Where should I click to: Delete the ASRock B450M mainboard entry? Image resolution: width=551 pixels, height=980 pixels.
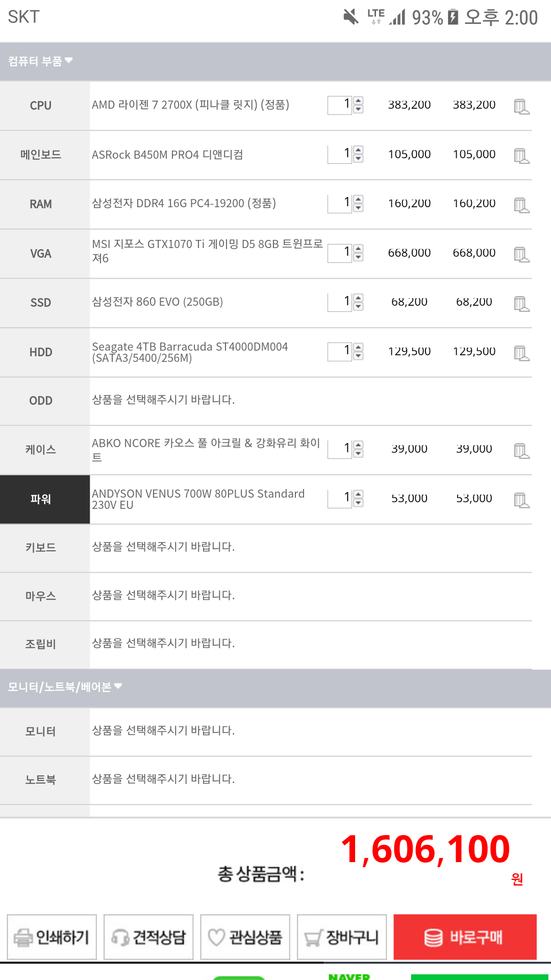[521, 156]
